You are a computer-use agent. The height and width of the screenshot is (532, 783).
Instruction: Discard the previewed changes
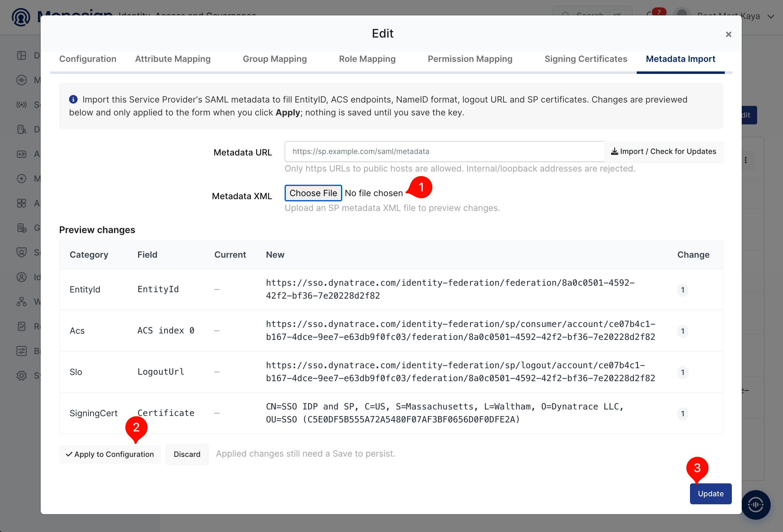tap(187, 454)
